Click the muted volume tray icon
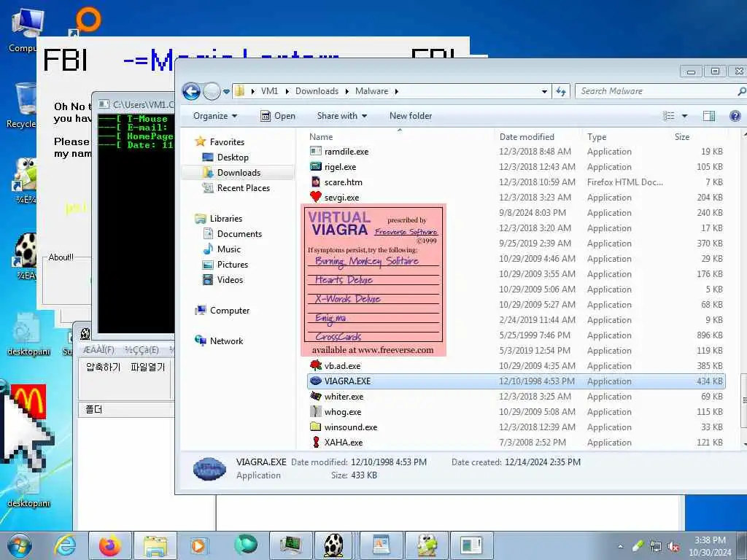 (673, 547)
